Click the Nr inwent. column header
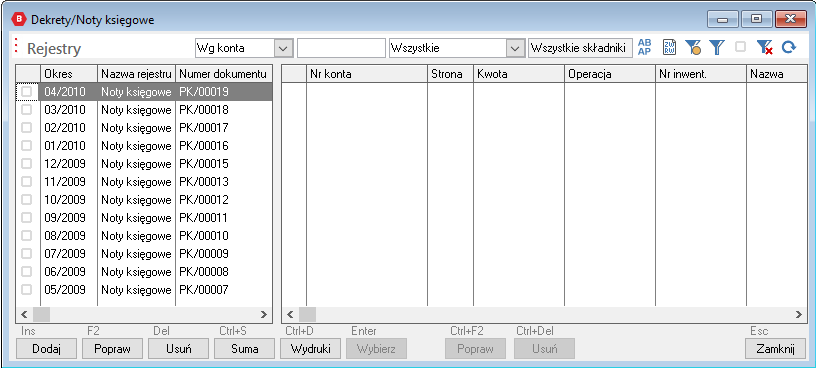 tap(700, 74)
